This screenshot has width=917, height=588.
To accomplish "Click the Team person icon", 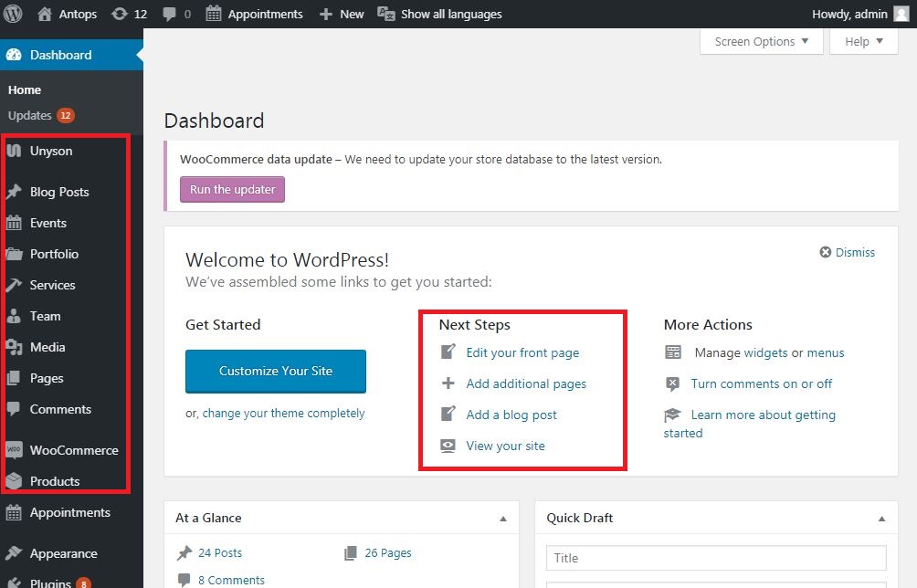I will 14,316.
